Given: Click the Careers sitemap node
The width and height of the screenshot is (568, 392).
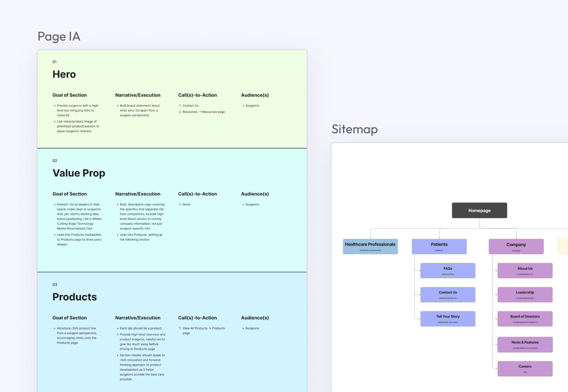Looking at the screenshot, I should click(x=525, y=368).
